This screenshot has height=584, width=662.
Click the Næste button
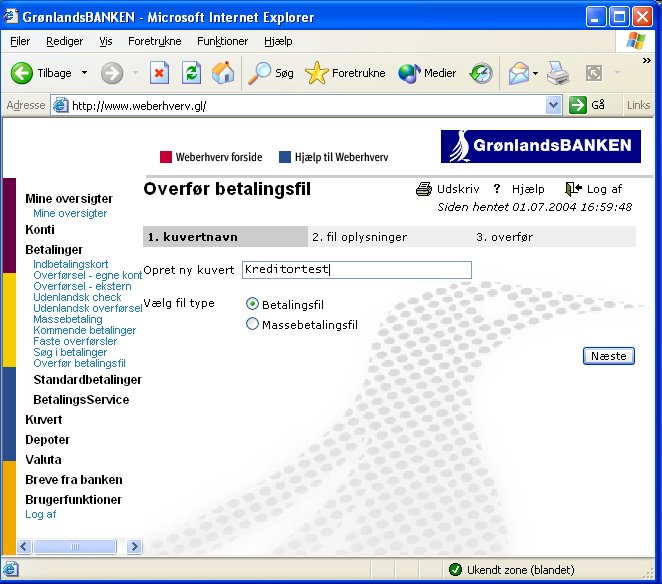pyautogui.click(x=608, y=356)
